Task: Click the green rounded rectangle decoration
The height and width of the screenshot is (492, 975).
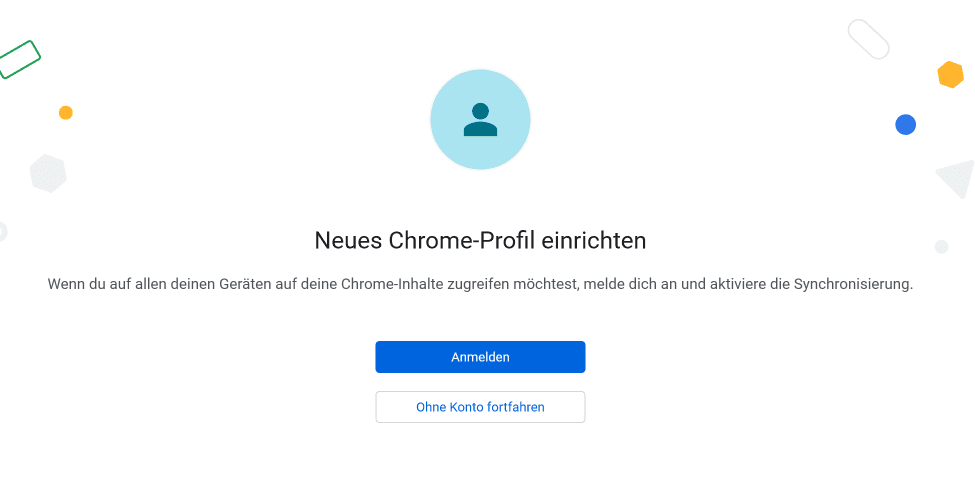Action: [19, 60]
